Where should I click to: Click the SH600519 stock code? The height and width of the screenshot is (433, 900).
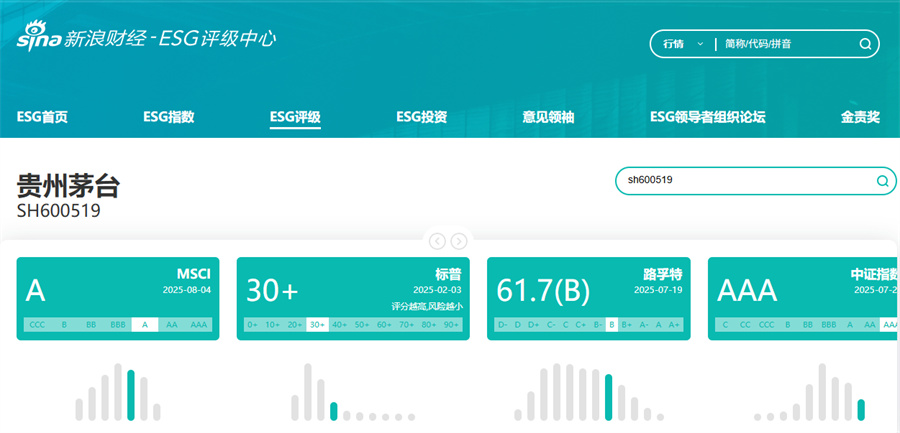[x=59, y=211]
